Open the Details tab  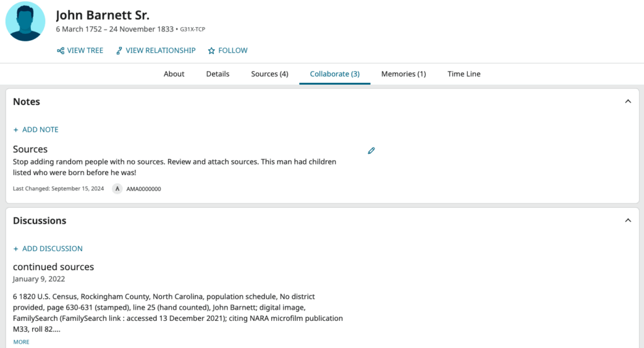(x=218, y=74)
